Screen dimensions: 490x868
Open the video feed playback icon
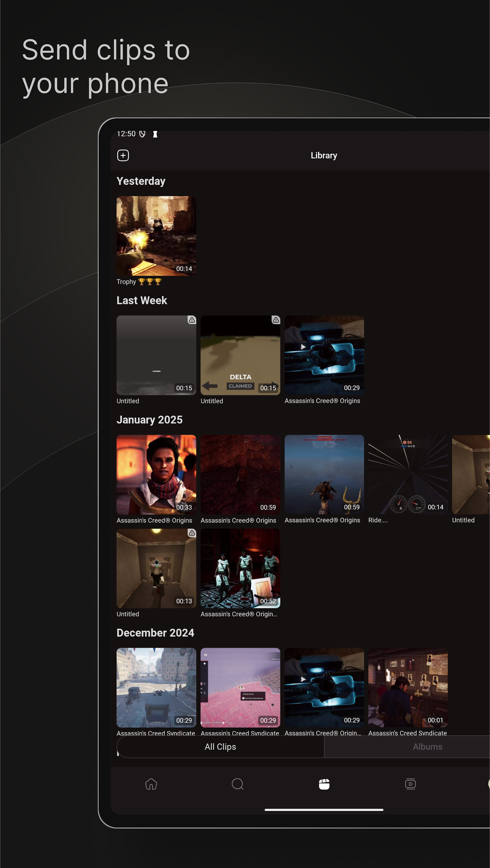coord(410,784)
